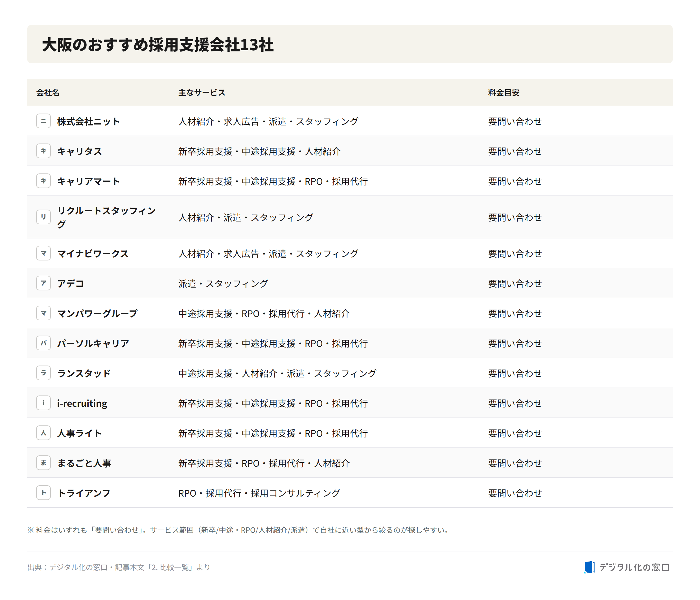Image resolution: width=700 pixels, height=600 pixels.
Task: Click 要問い合わせ in トライアンフ row
Action: (515, 493)
